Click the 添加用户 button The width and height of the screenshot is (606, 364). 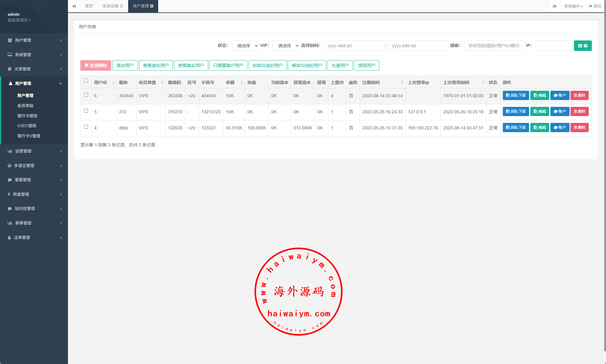125,65
